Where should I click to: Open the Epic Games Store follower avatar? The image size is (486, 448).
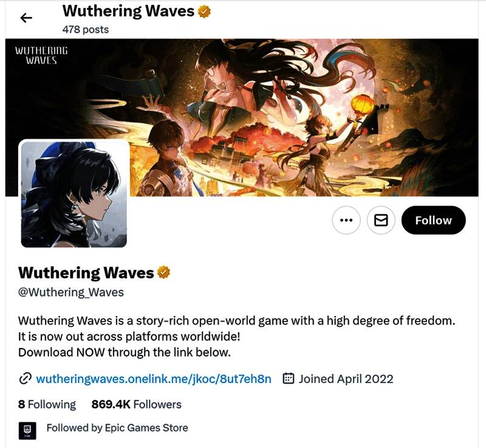pyautogui.click(x=27, y=430)
